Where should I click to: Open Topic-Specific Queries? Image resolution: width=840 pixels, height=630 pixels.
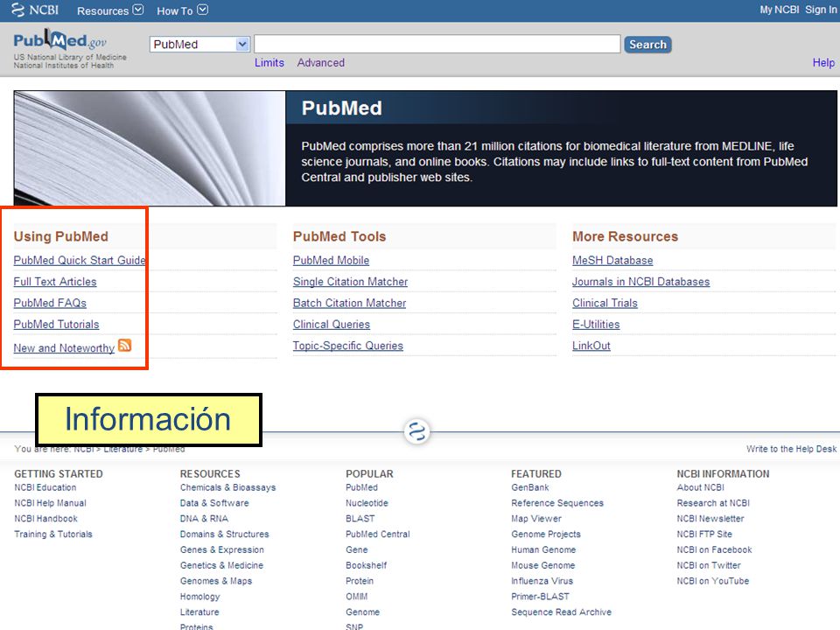click(x=348, y=346)
